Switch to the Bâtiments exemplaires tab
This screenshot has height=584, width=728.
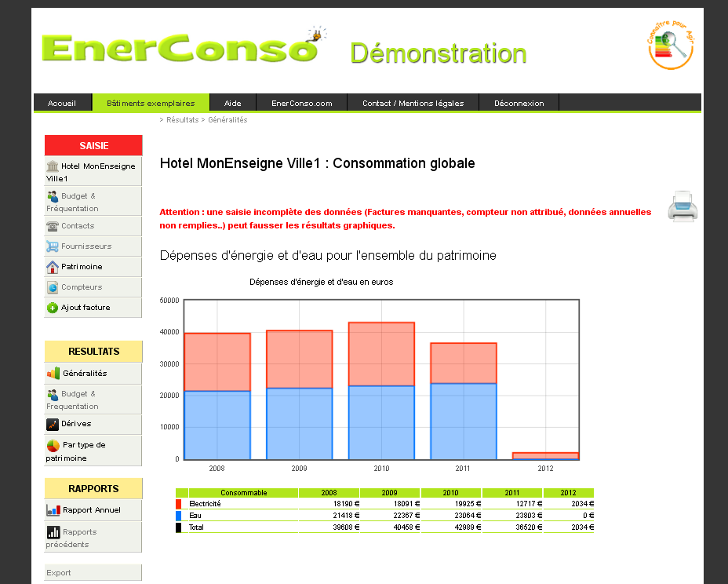click(x=149, y=102)
